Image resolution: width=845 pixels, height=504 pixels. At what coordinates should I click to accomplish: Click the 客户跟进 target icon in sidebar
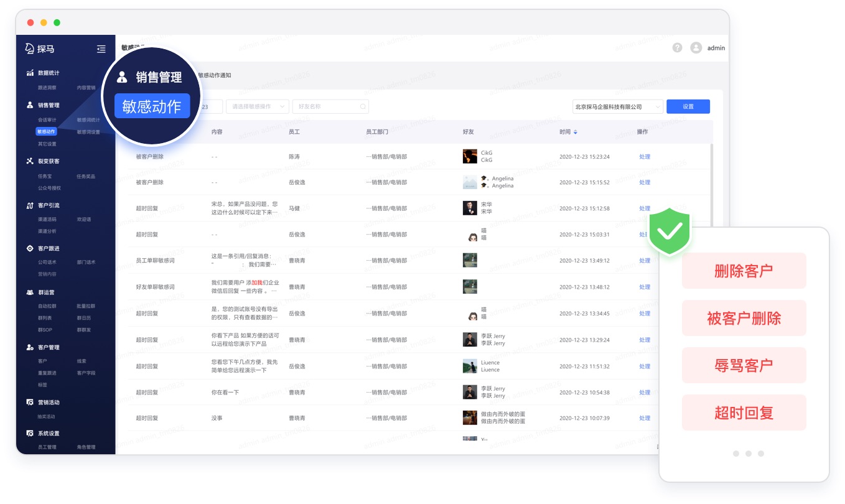pyautogui.click(x=30, y=248)
